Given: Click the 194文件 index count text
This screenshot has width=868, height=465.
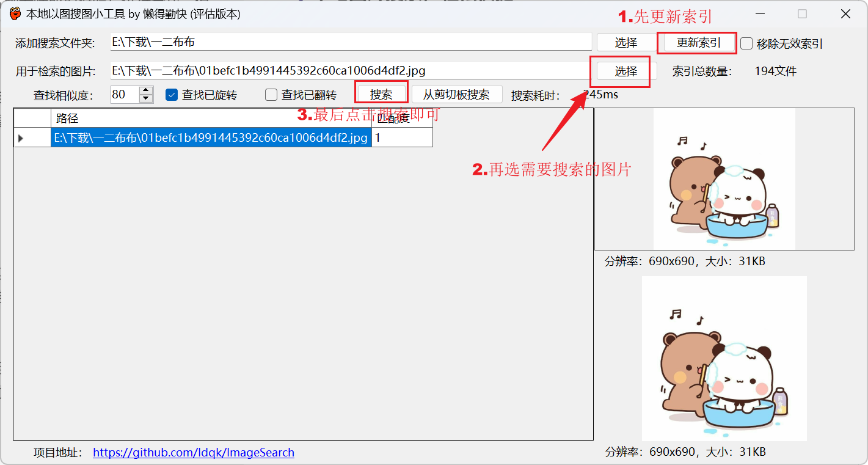Looking at the screenshot, I should (x=776, y=71).
